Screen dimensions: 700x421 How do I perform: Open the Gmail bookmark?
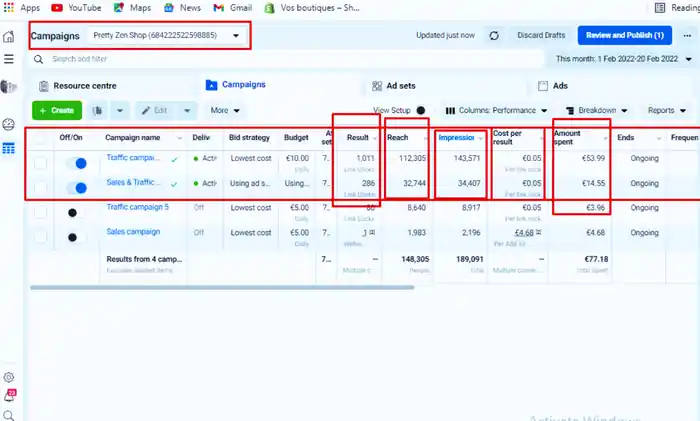[233, 8]
